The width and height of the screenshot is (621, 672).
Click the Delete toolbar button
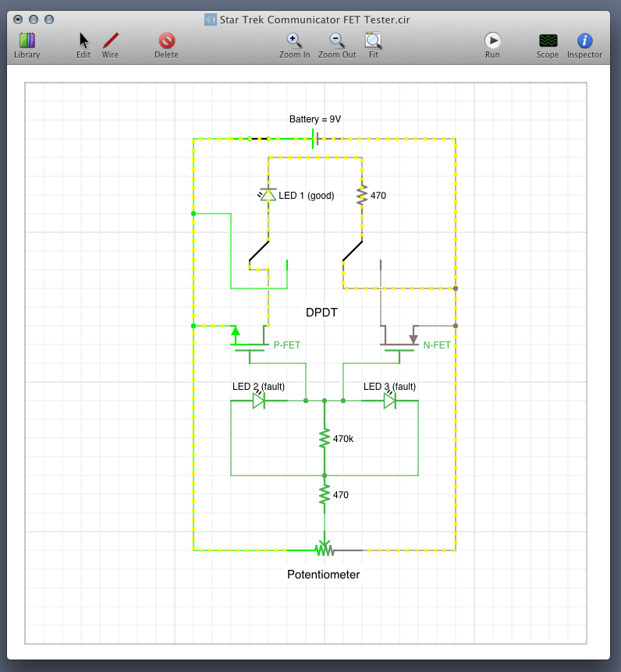click(x=166, y=45)
